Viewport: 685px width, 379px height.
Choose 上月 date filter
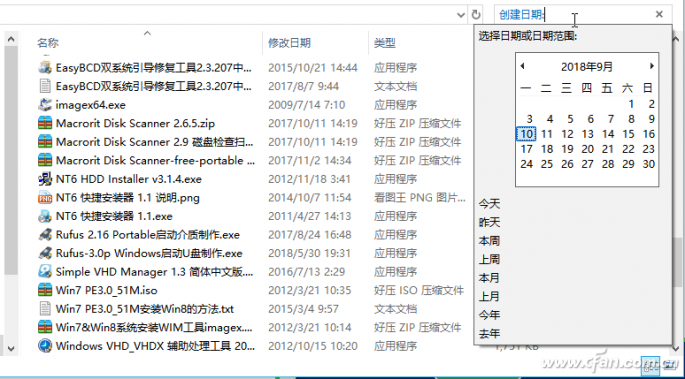tap(489, 297)
